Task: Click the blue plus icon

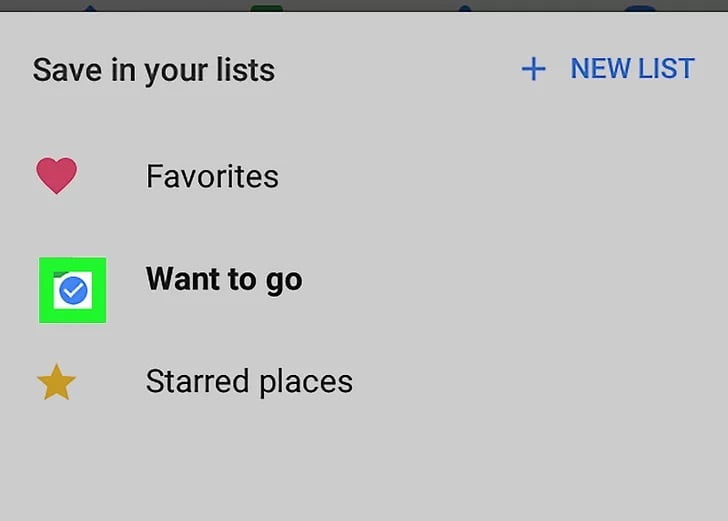Action: (533, 69)
